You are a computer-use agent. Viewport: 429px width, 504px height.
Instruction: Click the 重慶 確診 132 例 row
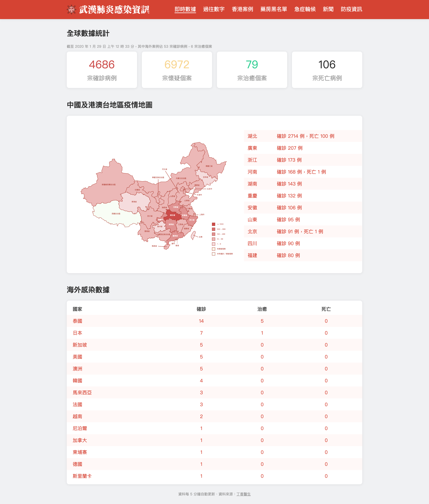point(303,196)
